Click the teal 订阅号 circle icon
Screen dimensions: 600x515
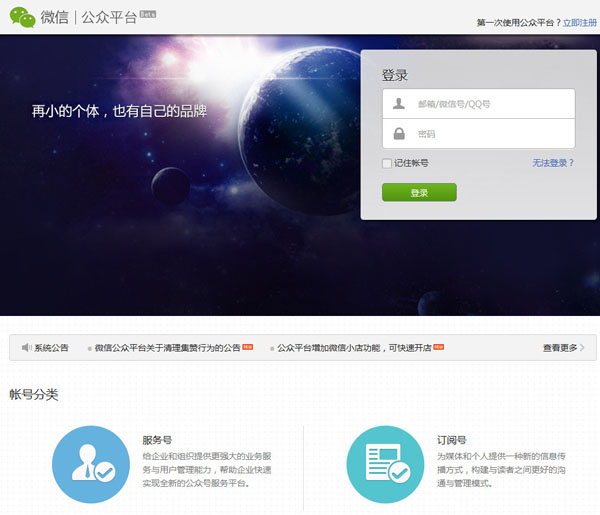tap(385, 464)
